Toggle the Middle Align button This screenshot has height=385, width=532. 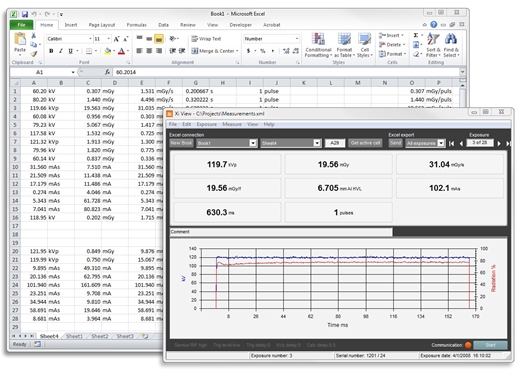[x=149, y=39]
